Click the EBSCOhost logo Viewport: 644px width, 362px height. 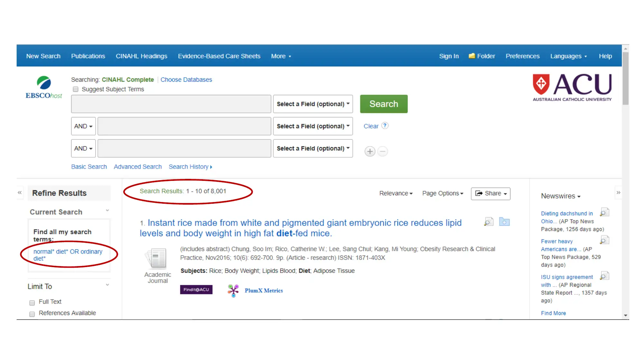[x=44, y=87]
